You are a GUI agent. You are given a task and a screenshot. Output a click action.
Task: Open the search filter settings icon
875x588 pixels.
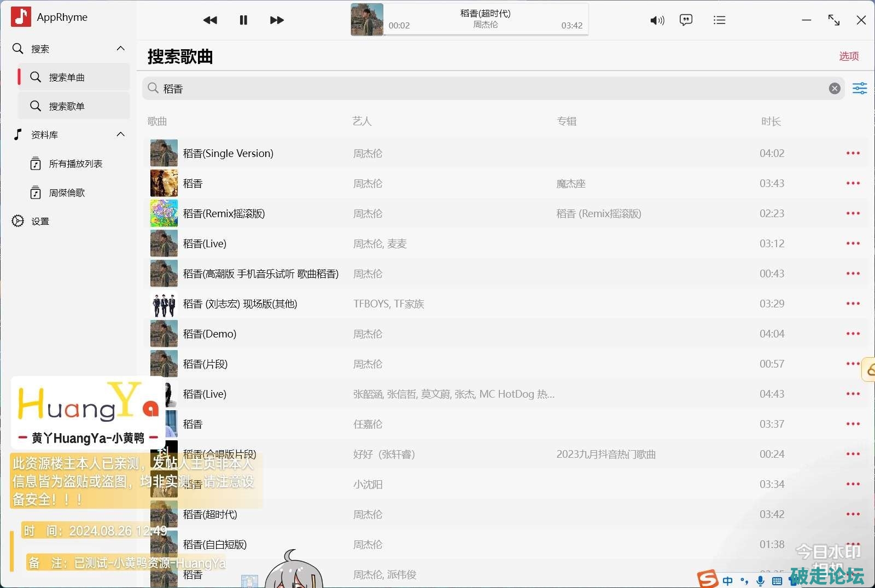(859, 88)
